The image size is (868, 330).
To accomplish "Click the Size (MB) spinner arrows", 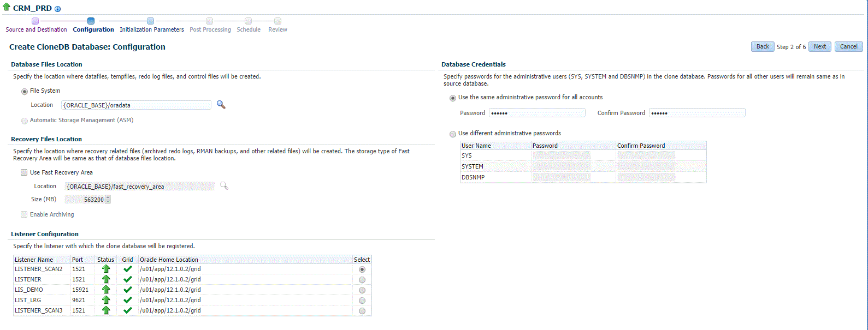I will tap(108, 200).
